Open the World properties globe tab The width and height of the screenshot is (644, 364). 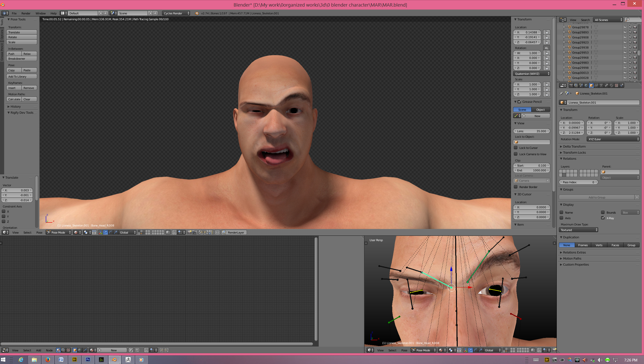(x=586, y=85)
